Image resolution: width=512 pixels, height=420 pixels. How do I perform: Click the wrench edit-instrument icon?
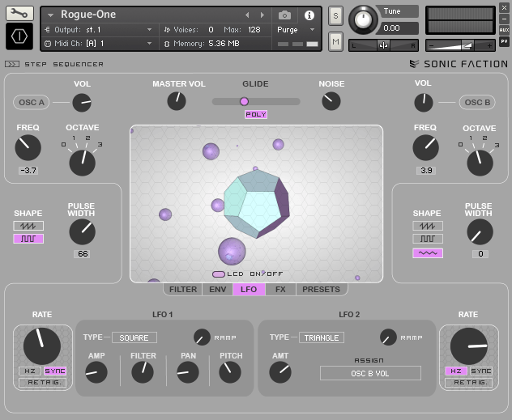(x=20, y=13)
